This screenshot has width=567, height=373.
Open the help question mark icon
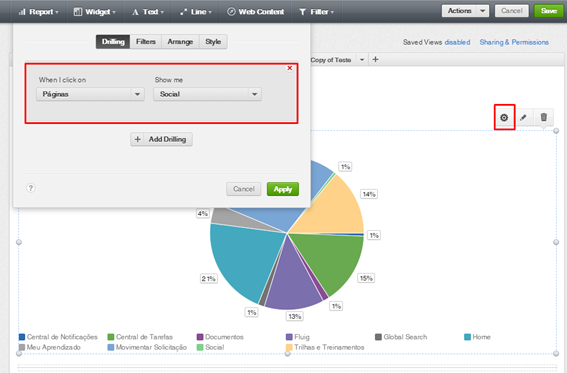click(31, 188)
